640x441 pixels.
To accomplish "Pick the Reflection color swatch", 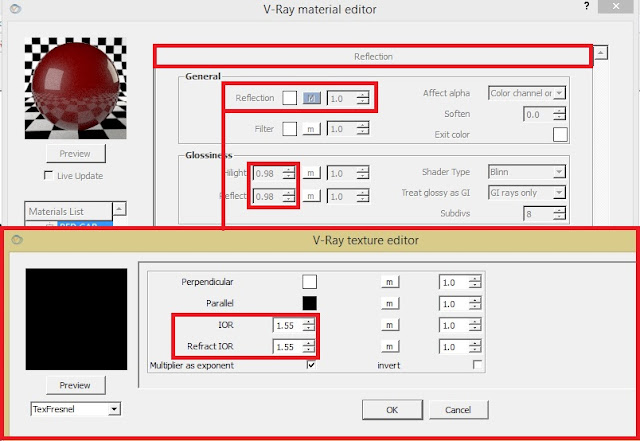I will point(289,98).
